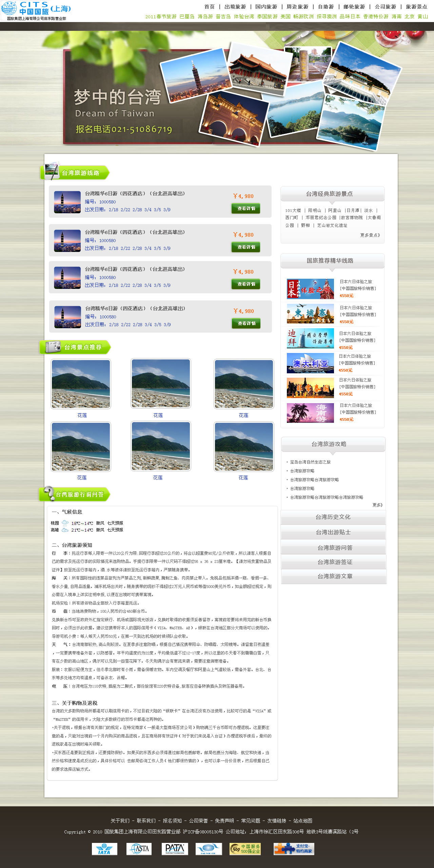
Task: Click the 更多景点》 link
Action: click(x=370, y=235)
